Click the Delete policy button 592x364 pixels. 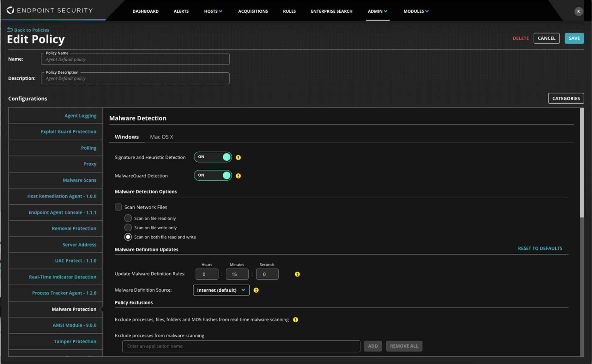[x=521, y=38]
